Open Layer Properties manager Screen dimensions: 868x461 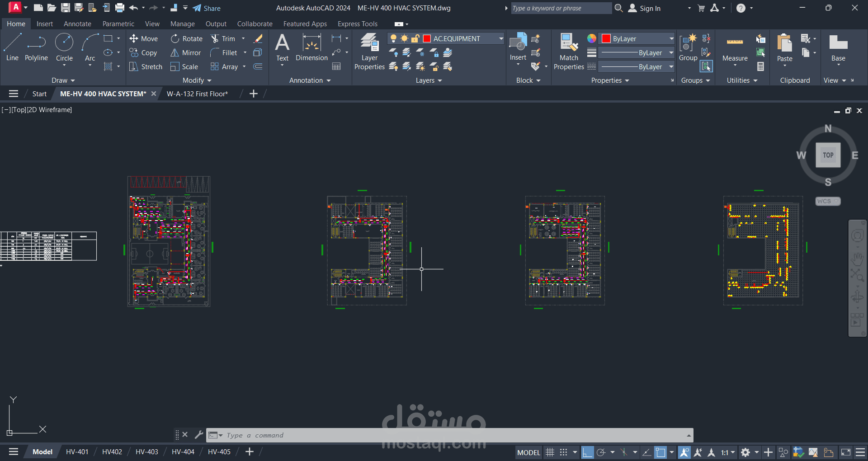pos(369,51)
